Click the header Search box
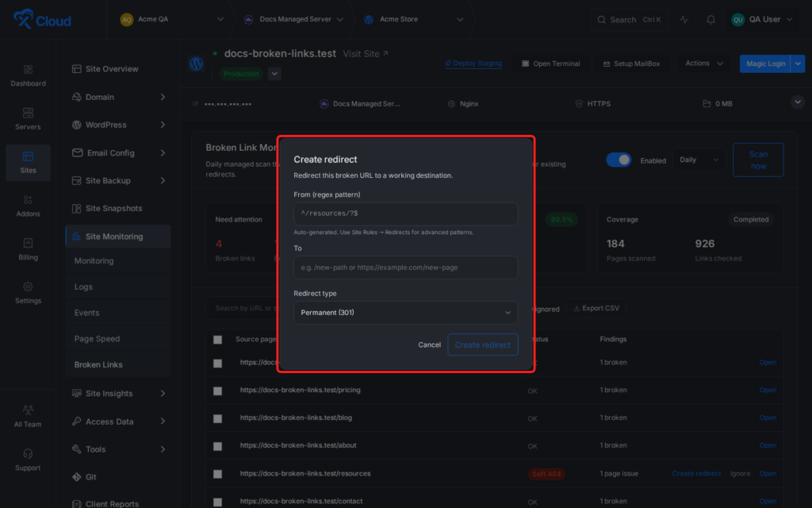This screenshot has width=812, height=508. [629, 20]
